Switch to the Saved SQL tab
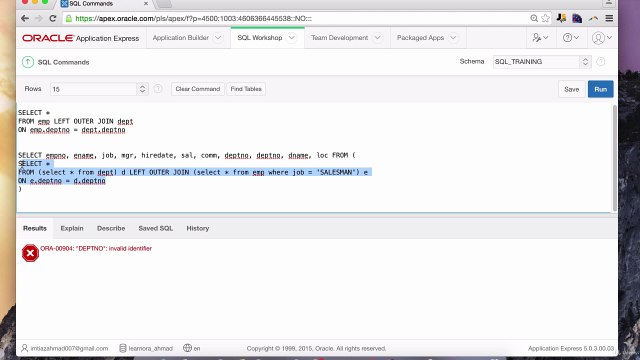Screen dimensions: 640x360 point(156,228)
